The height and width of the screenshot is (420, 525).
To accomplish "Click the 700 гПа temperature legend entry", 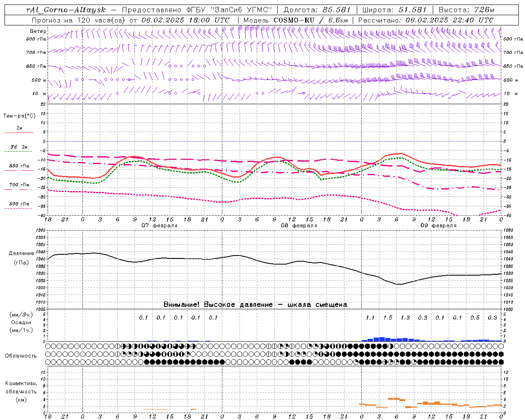I will [x=19, y=185].
